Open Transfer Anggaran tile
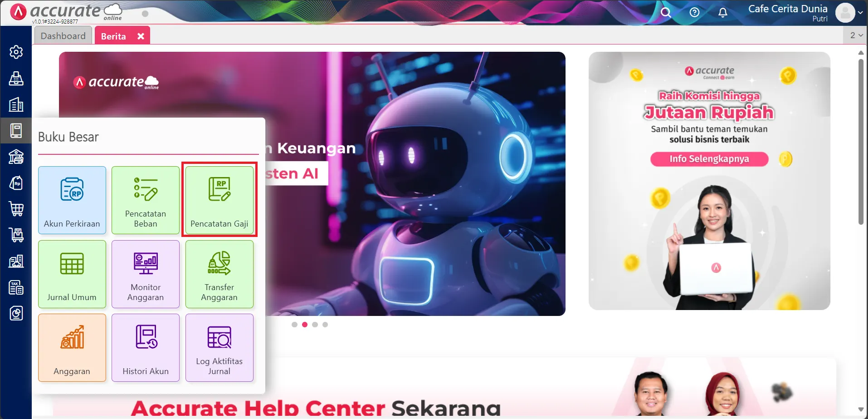 click(219, 274)
